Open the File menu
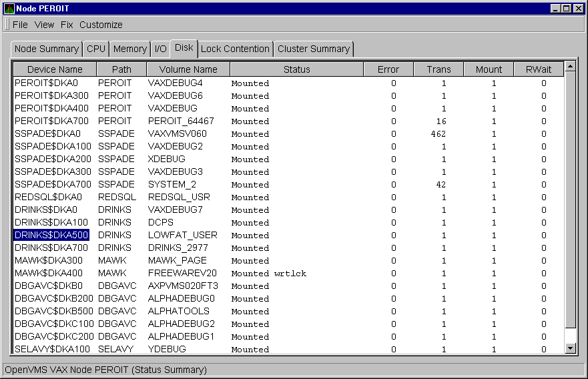Viewport: 588px width, 379px height. [x=20, y=25]
